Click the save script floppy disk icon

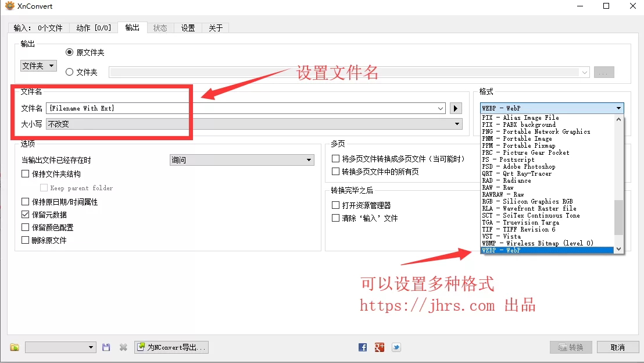click(x=106, y=347)
